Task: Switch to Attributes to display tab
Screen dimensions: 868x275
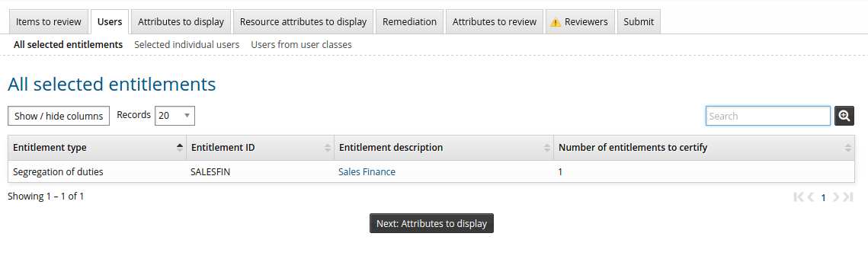Action: (181, 21)
